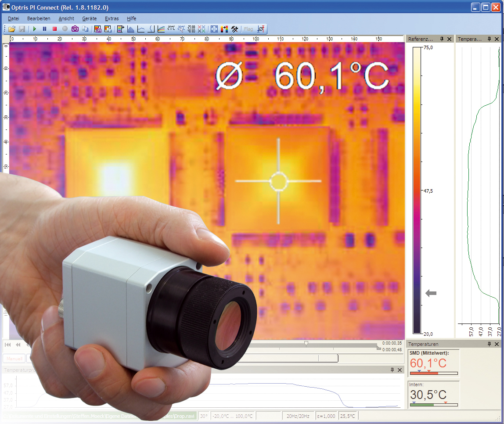Open the color palette toolbar icon
This screenshot has height=424, width=504.
224,29
